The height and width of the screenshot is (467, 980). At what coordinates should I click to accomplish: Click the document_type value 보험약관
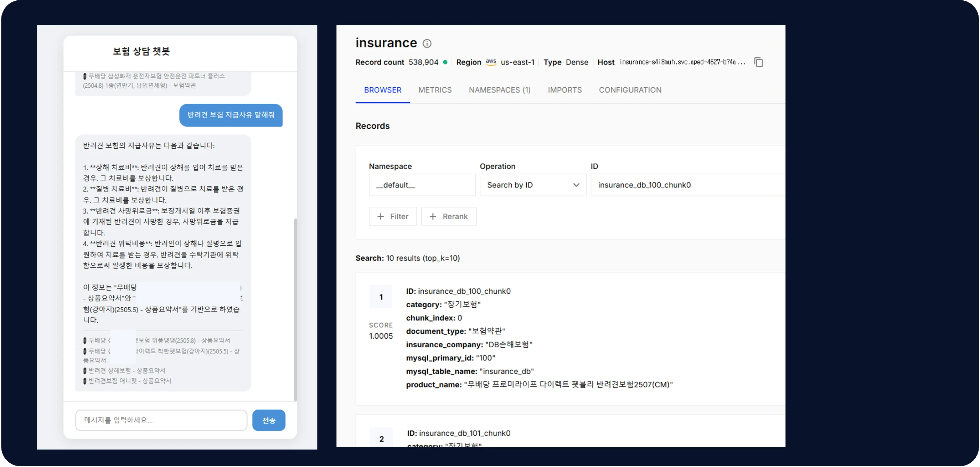[x=486, y=331]
